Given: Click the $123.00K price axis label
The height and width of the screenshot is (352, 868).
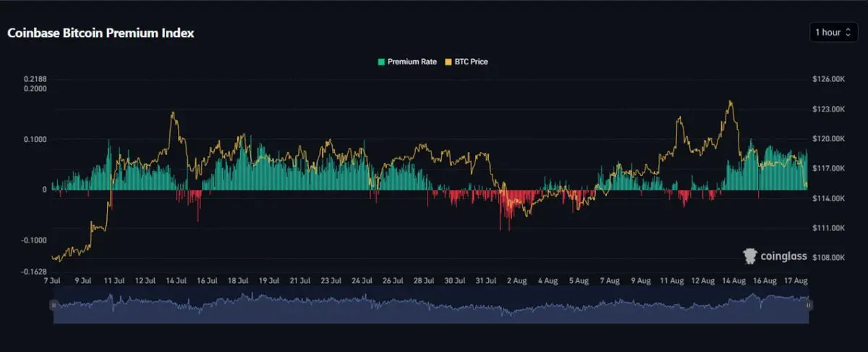Looking at the screenshot, I should (828, 109).
